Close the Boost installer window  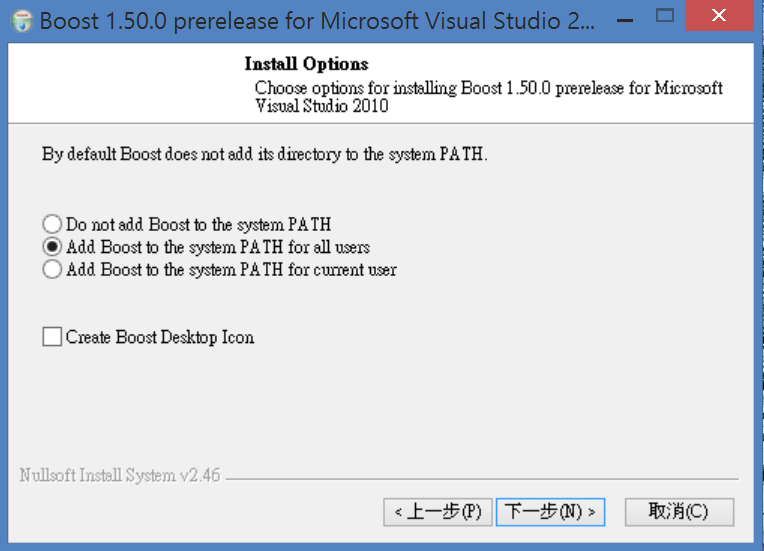[719, 15]
